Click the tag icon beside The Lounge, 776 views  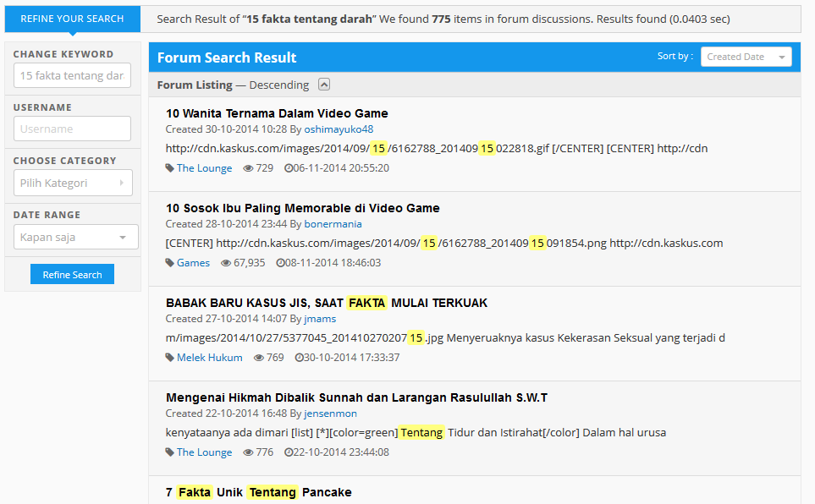169,452
